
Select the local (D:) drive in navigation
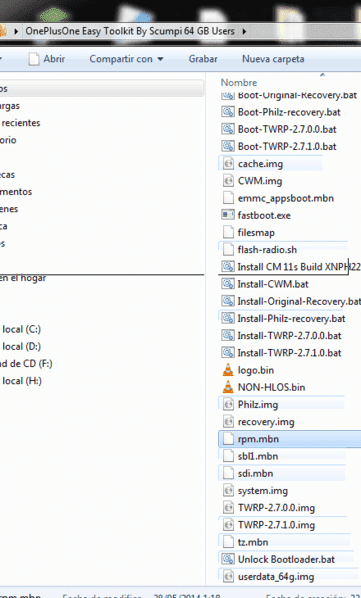21,346
